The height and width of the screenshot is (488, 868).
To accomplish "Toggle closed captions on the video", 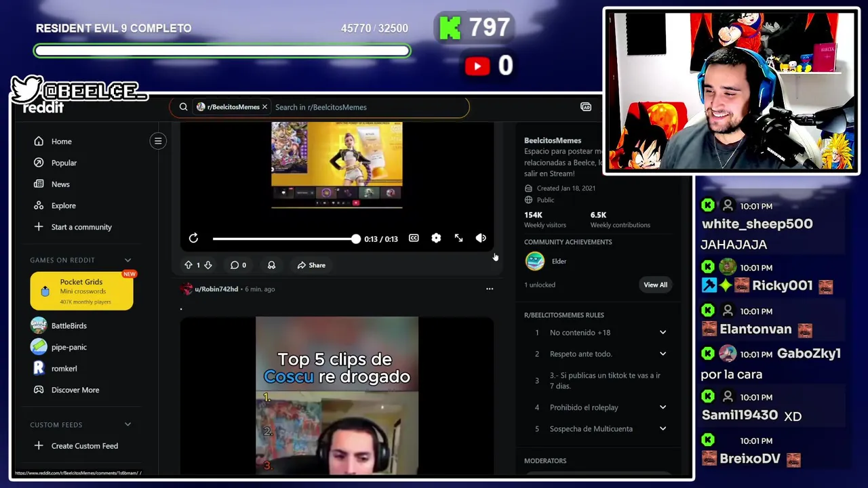I will pos(414,238).
